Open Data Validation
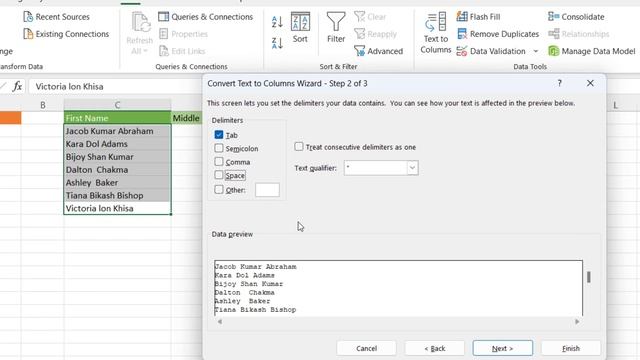Image resolution: width=640 pixels, height=360 pixels. (x=491, y=51)
